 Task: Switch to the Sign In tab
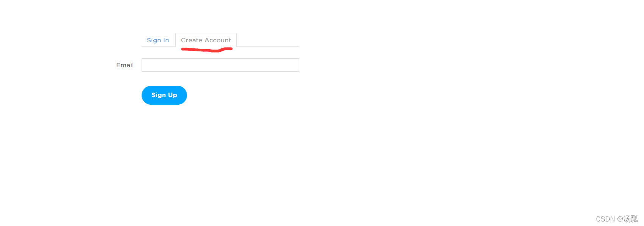point(158,40)
